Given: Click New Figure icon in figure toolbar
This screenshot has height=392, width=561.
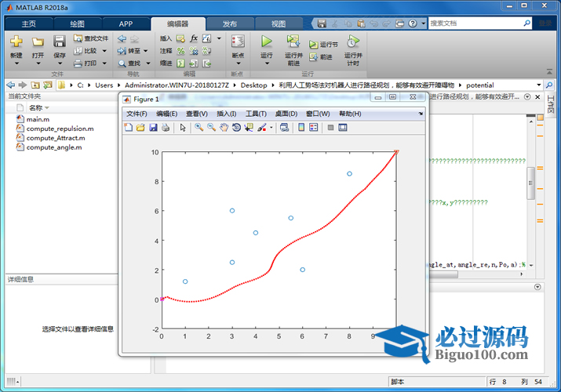Looking at the screenshot, I should (129, 127).
